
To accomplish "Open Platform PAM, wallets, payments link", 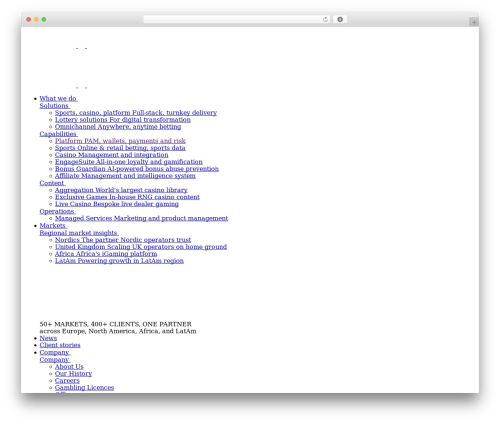I will 120,141.
